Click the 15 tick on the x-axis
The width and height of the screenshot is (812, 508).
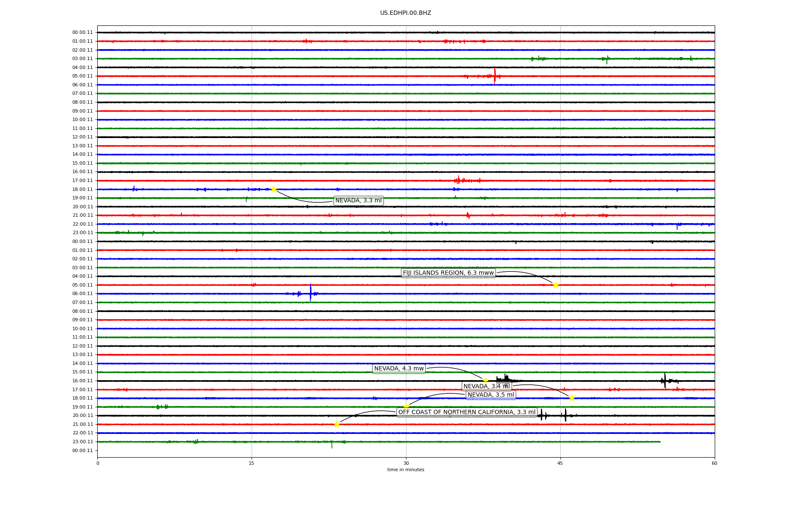click(252, 463)
